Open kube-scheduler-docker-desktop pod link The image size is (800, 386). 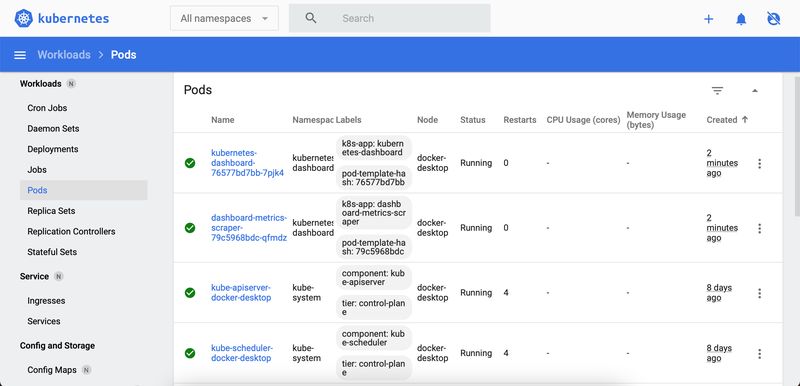(242, 353)
